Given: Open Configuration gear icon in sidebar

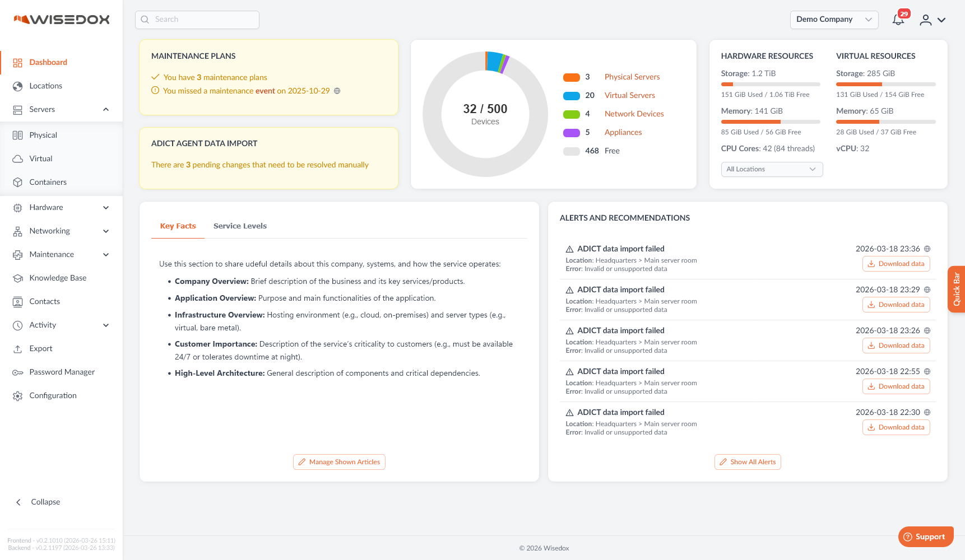Looking at the screenshot, I should [18, 396].
